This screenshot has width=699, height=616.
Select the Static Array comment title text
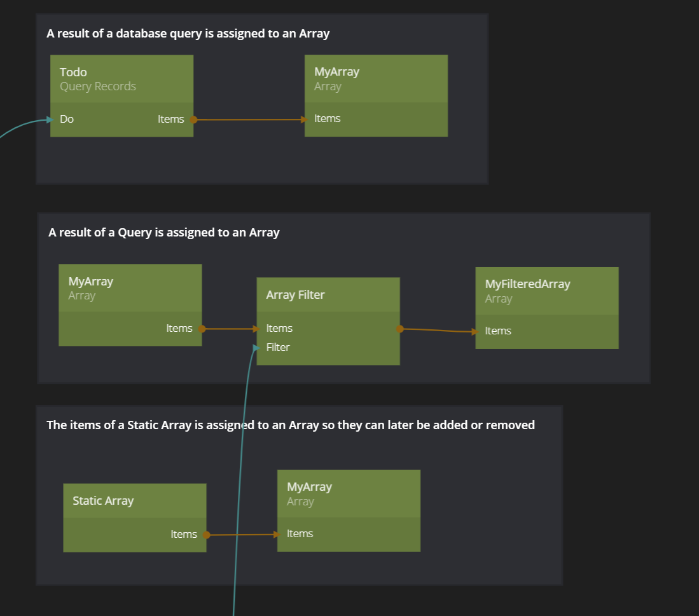tap(290, 425)
